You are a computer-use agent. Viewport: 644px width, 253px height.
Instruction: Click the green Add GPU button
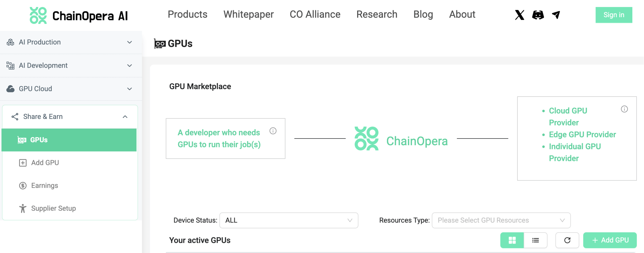pos(610,240)
